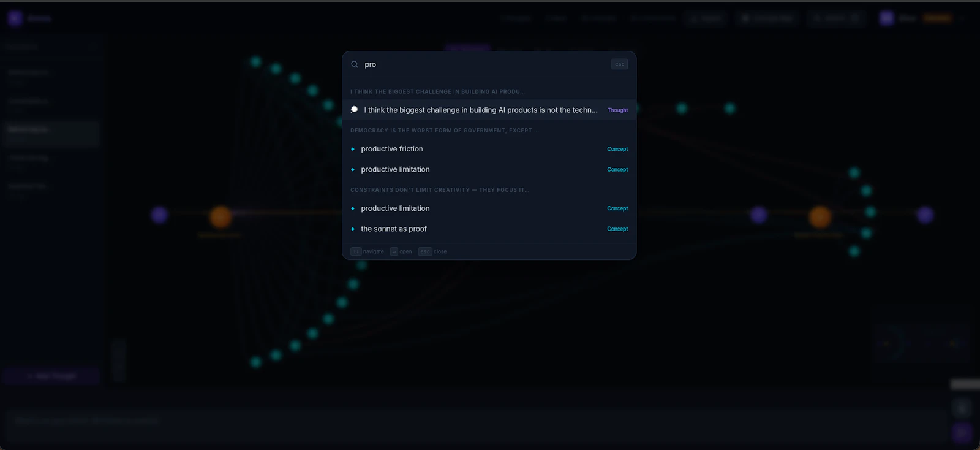
Task: Select the "productive friction" concept
Action: pyautogui.click(x=489, y=149)
